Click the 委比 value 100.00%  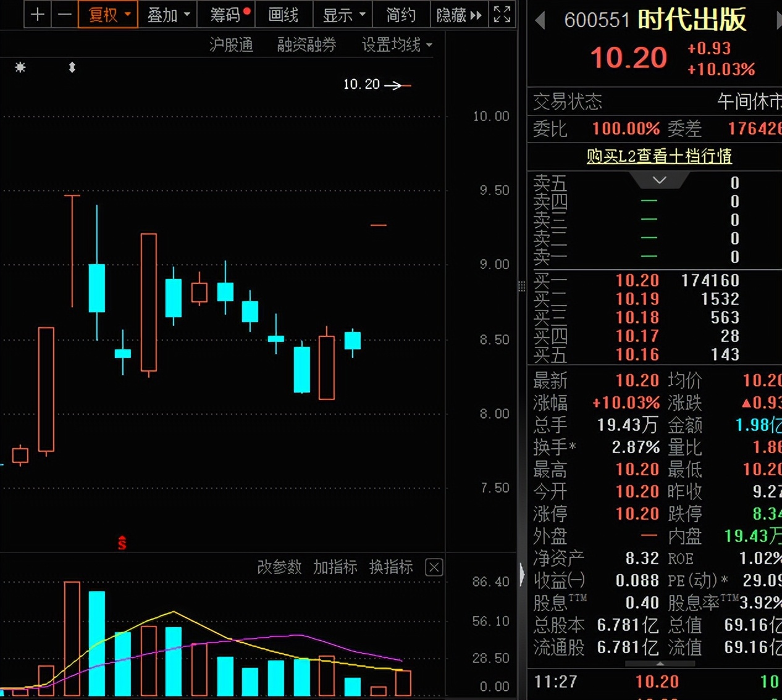626,129
